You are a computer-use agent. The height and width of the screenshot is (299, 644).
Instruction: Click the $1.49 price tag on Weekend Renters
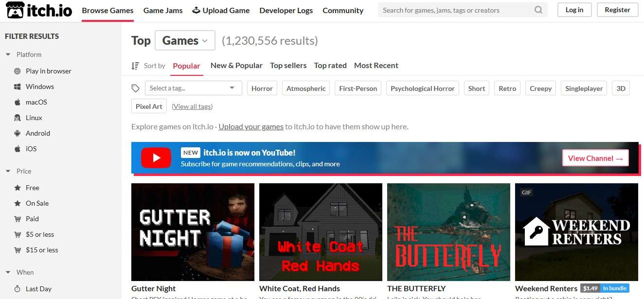590,288
